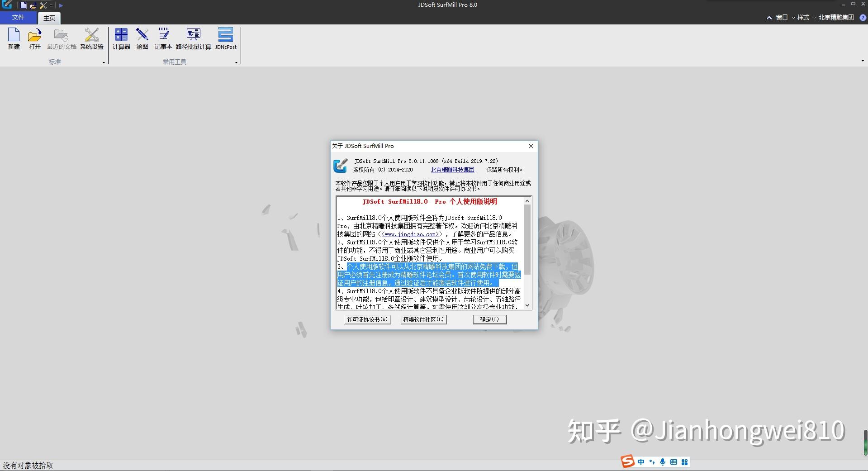The width and height of the screenshot is (868, 471).
Task: Click the status bar text '没有对象被拾取'
Action: coord(28,466)
